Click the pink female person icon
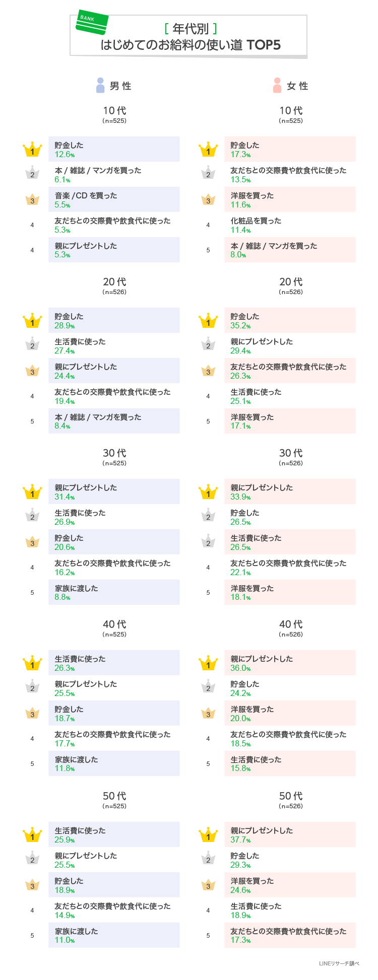The image size is (378, 980). click(277, 85)
